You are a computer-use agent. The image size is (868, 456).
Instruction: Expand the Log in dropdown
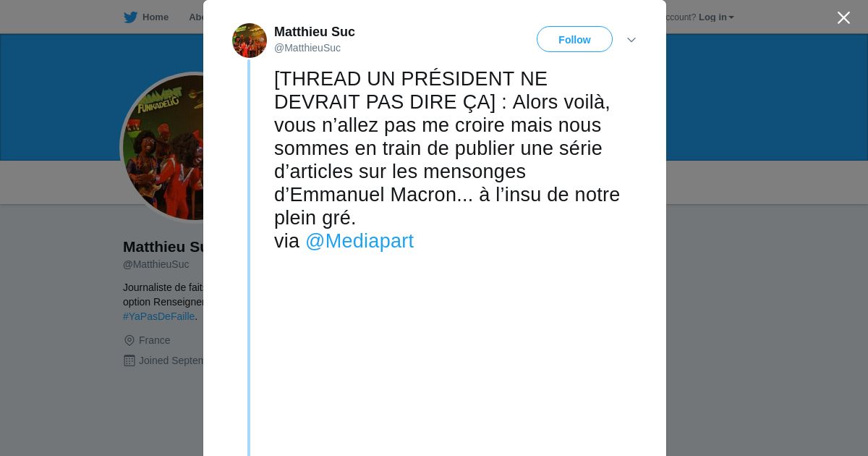pyautogui.click(x=716, y=17)
